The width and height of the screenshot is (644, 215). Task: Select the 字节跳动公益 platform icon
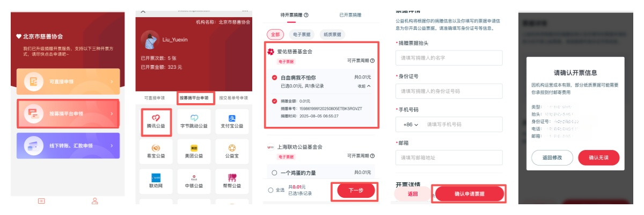(194, 122)
